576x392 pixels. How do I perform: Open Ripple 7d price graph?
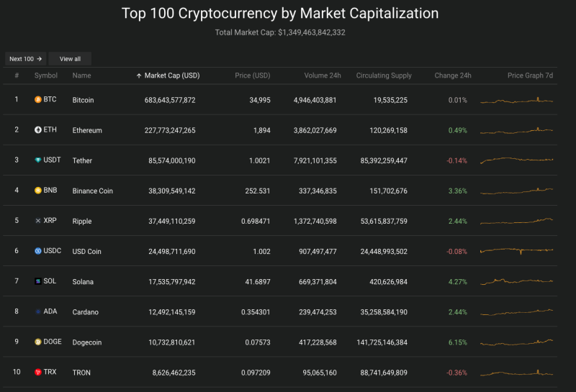pyautogui.click(x=516, y=221)
